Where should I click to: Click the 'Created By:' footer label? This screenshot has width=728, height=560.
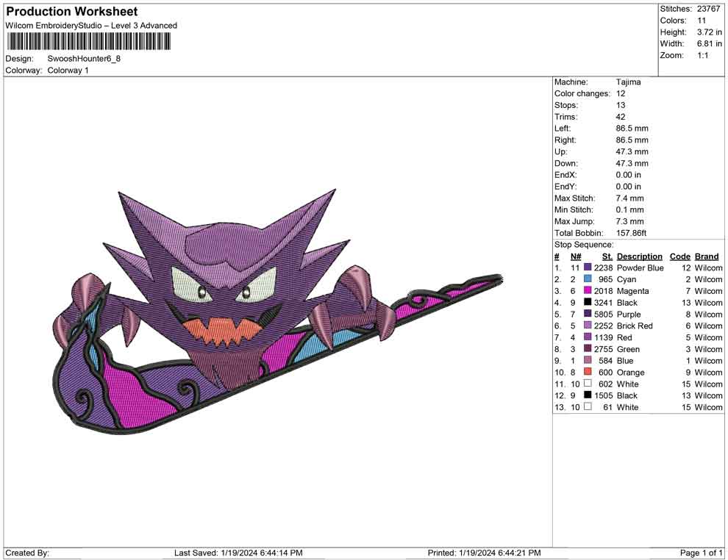click(27, 553)
